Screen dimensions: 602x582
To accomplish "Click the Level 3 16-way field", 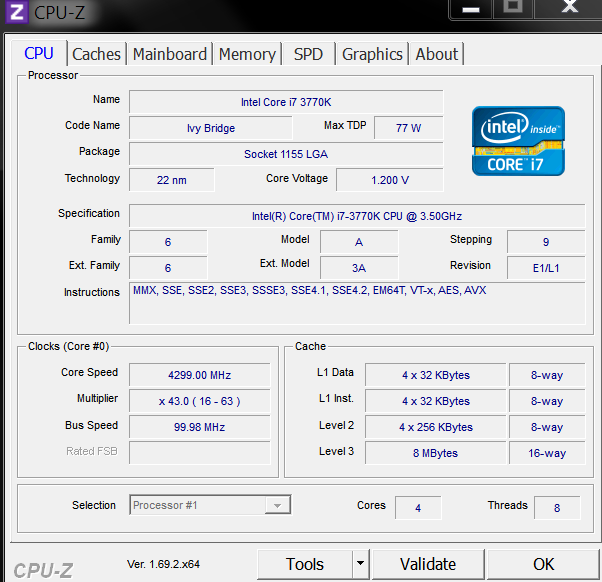I will [x=547, y=453].
